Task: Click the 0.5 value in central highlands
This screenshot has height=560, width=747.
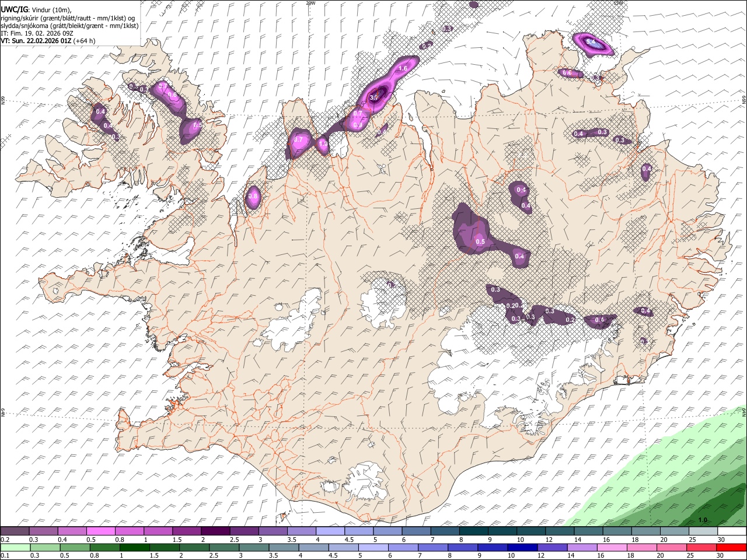Action: [x=480, y=242]
